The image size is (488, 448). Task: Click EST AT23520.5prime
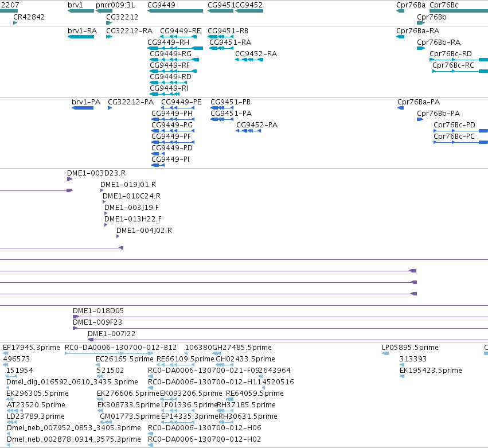point(36,406)
